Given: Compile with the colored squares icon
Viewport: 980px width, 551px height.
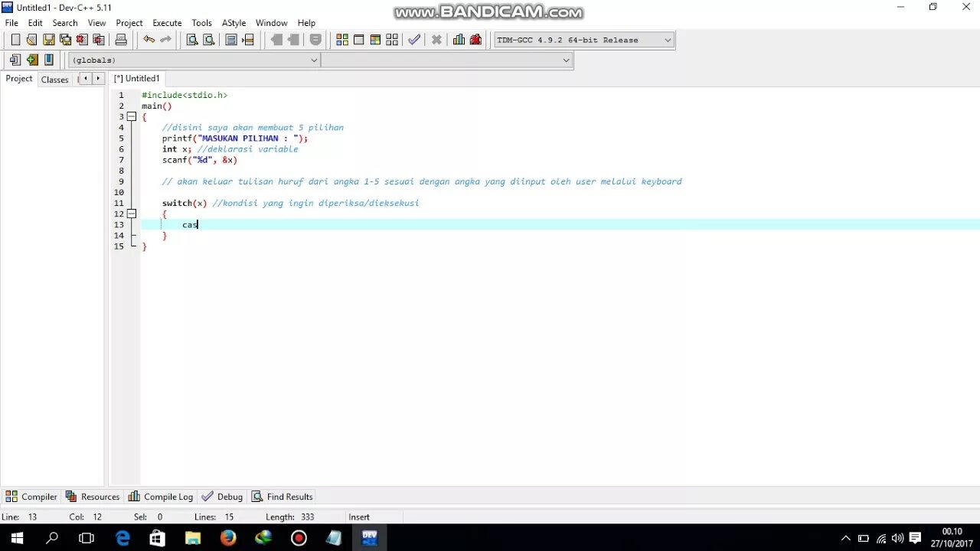Looking at the screenshot, I should pyautogui.click(x=342, y=40).
